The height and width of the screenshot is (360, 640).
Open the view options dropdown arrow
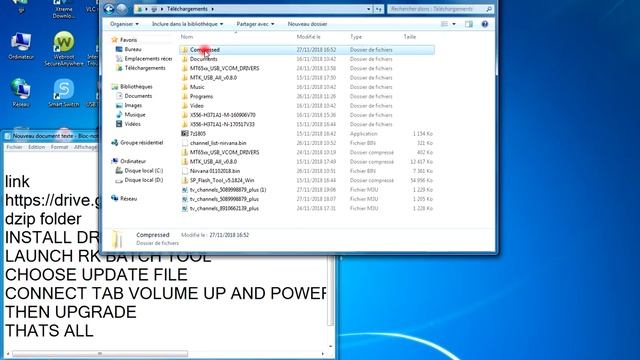pyautogui.click(x=454, y=24)
